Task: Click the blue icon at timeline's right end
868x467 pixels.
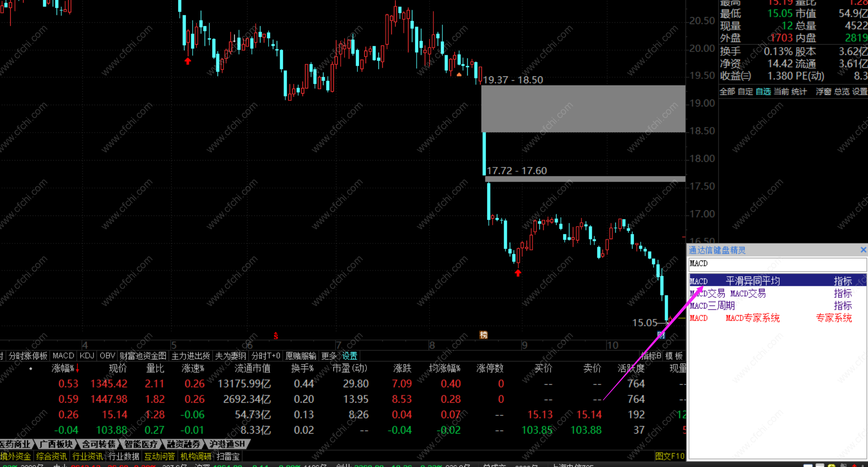Action: click(661, 335)
